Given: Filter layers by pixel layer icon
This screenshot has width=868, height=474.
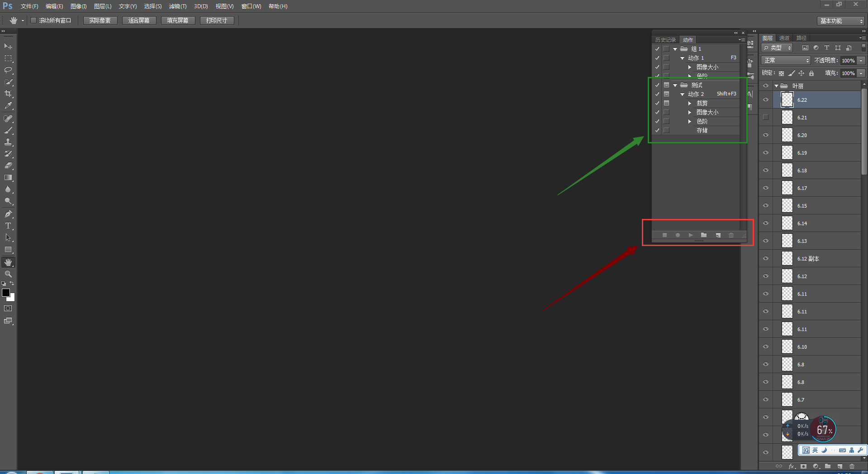Looking at the screenshot, I should (805, 48).
